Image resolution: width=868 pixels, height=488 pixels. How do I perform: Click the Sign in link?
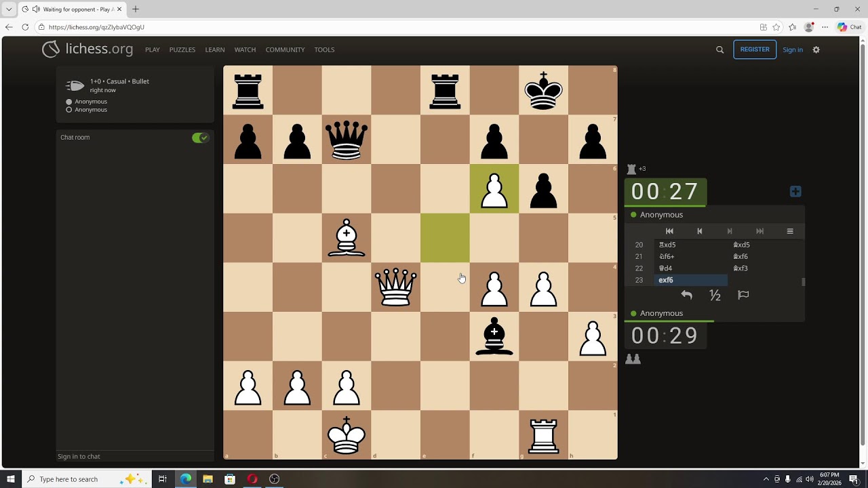(x=793, y=49)
